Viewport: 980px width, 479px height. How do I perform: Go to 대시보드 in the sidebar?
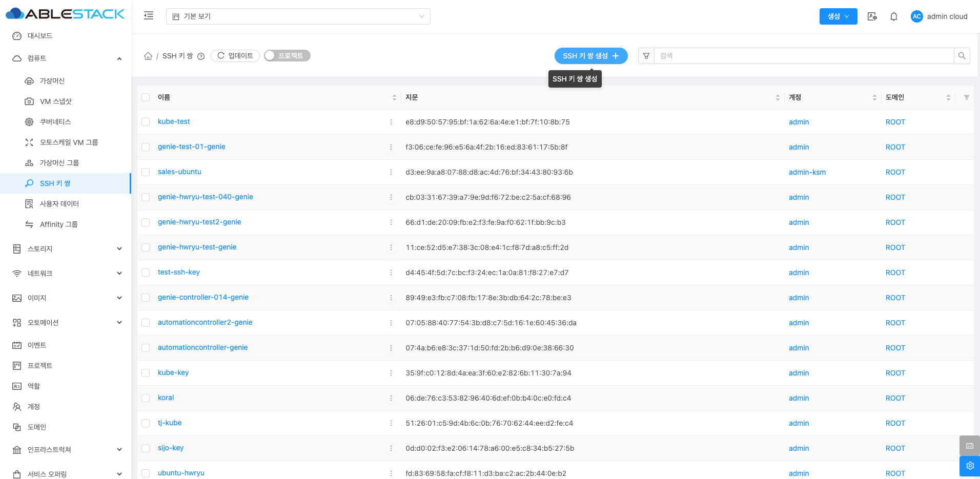[x=40, y=36]
